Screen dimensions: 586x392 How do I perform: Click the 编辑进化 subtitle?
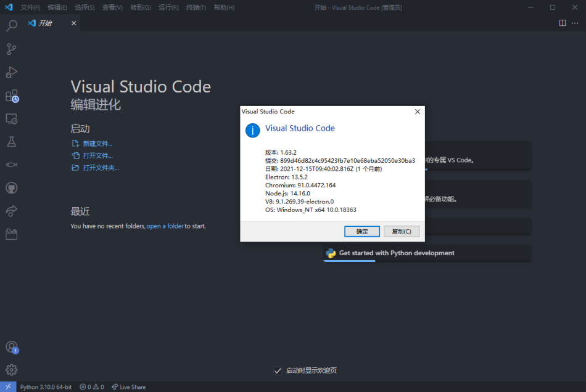point(96,105)
